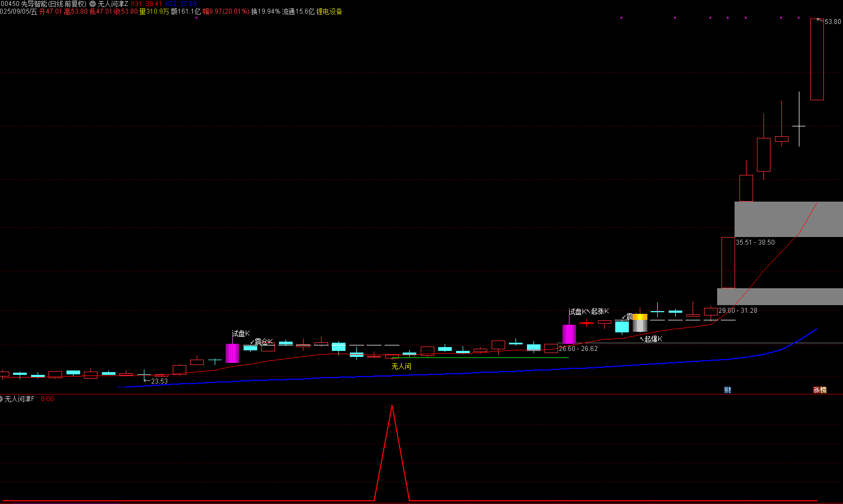Click the 幅8.97(20.01%) change value
Screen dimensions: 843x504
click(x=226, y=11)
